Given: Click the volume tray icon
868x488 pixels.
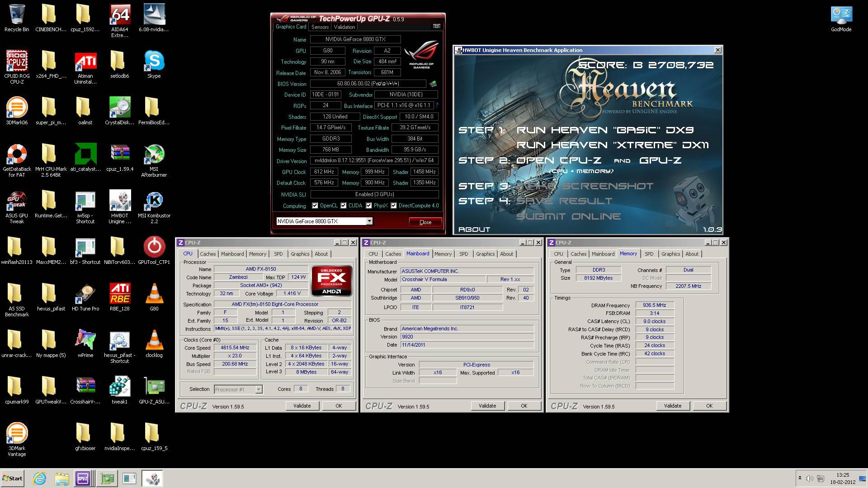Looking at the screenshot, I should pos(809,479).
